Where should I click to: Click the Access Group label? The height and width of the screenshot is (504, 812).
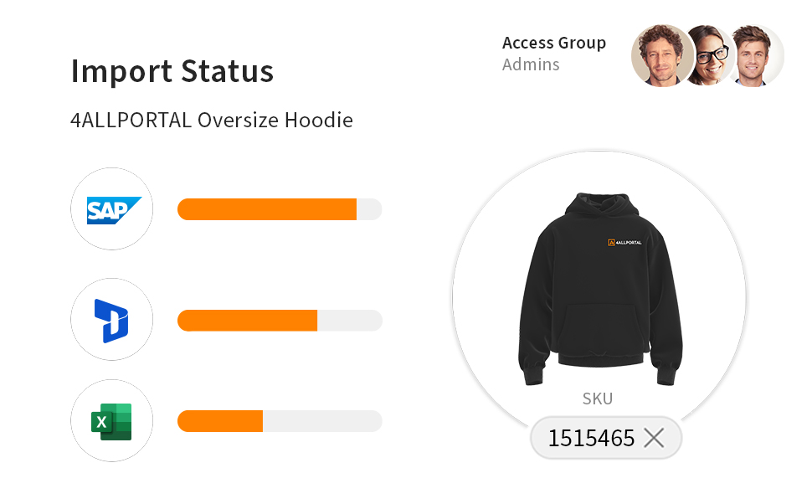coord(554,43)
